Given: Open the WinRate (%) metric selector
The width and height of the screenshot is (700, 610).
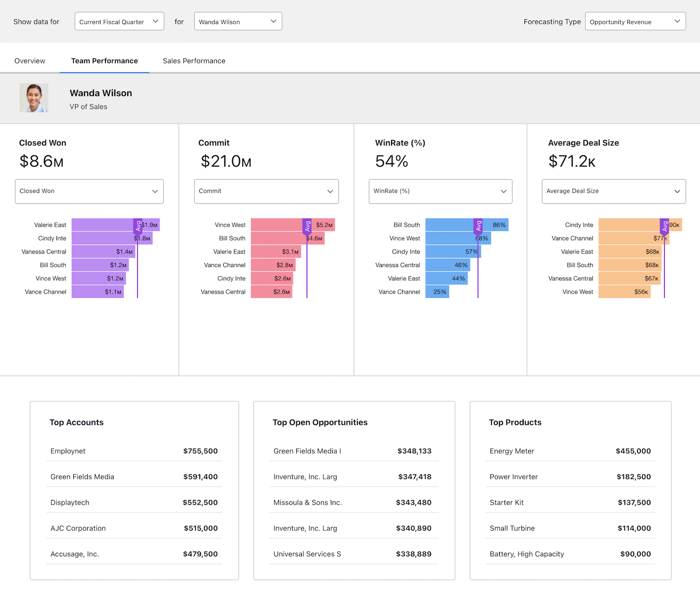Looking at the screenshot, I should (440, 191).
